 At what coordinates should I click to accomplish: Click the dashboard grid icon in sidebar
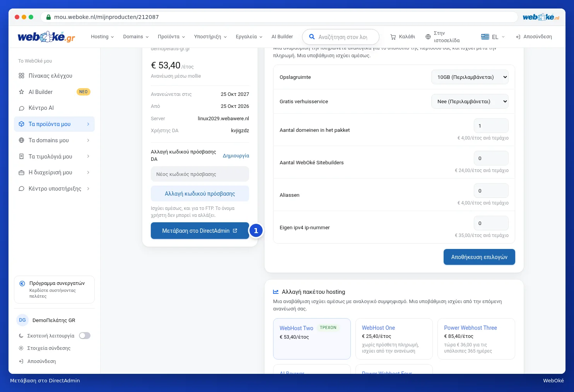(x=22, y=76)
